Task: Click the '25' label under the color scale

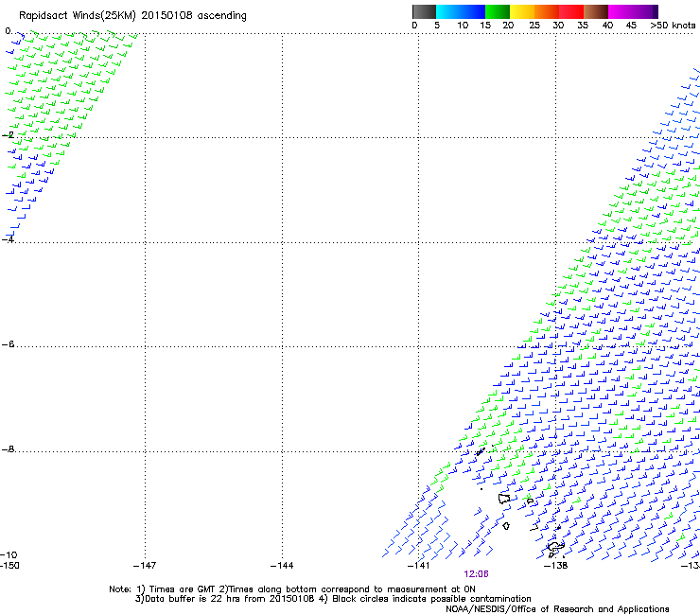Action: click(534, 26)
